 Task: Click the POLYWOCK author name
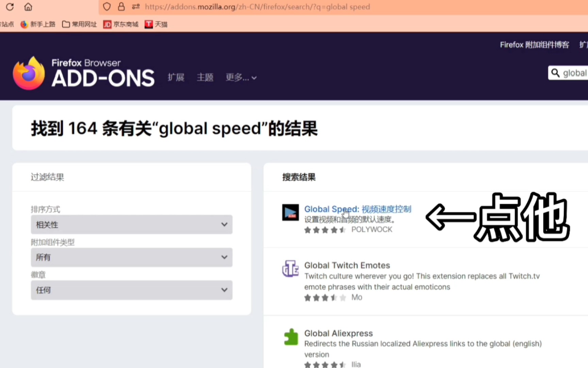tap(372, 229)
